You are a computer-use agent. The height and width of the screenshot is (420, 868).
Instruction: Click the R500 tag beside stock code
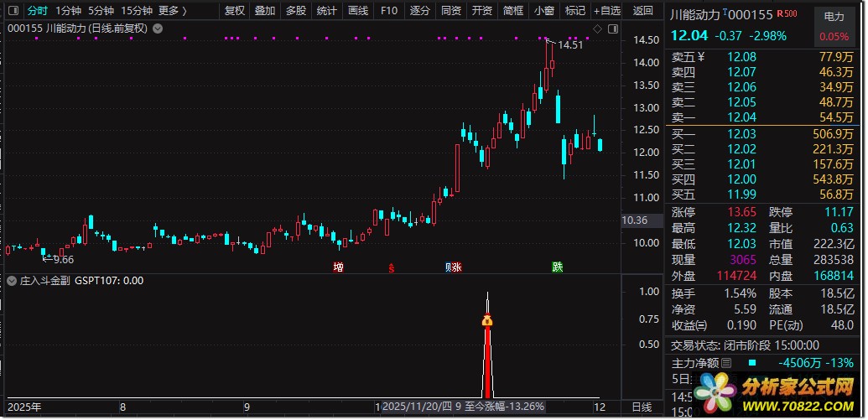coord(787,14)
